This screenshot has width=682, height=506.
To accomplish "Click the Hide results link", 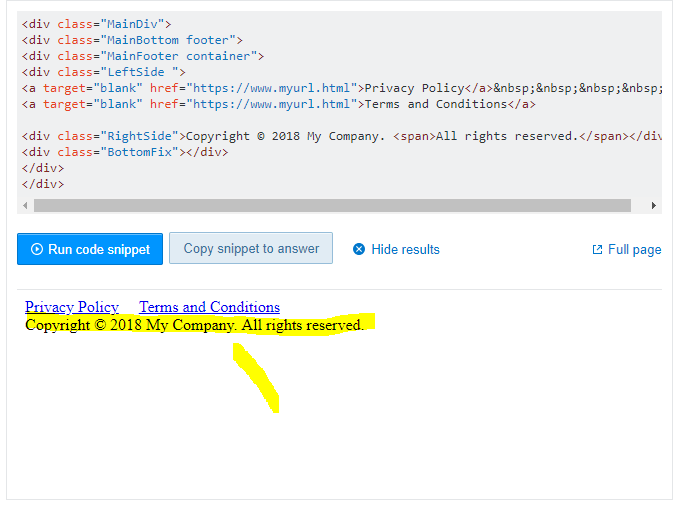I will pos(405,249).
